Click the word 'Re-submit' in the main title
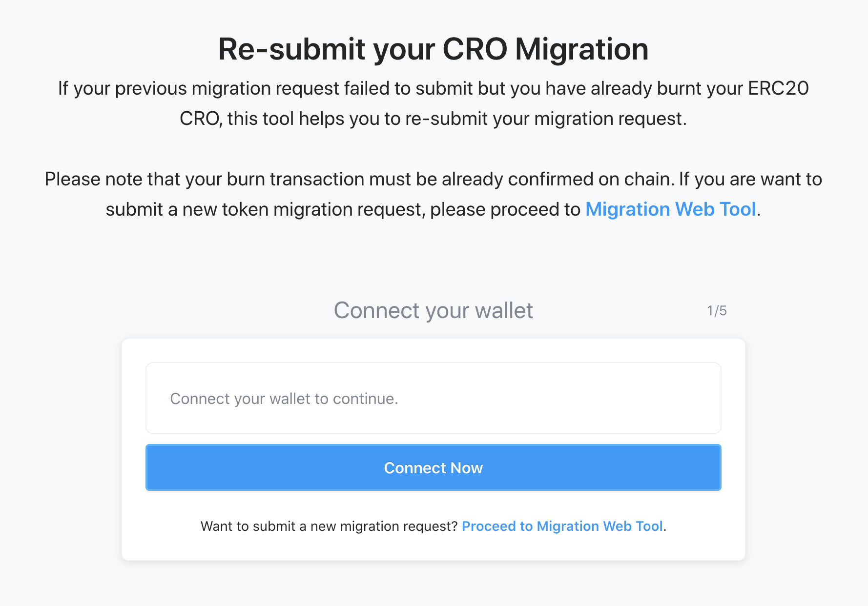 tap(291, 49)
